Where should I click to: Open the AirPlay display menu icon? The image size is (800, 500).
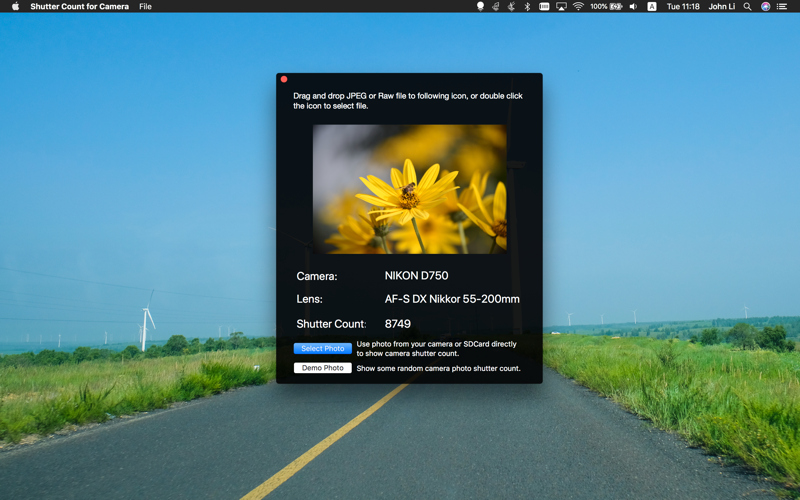pyautogui.click(x=561, y=7)
